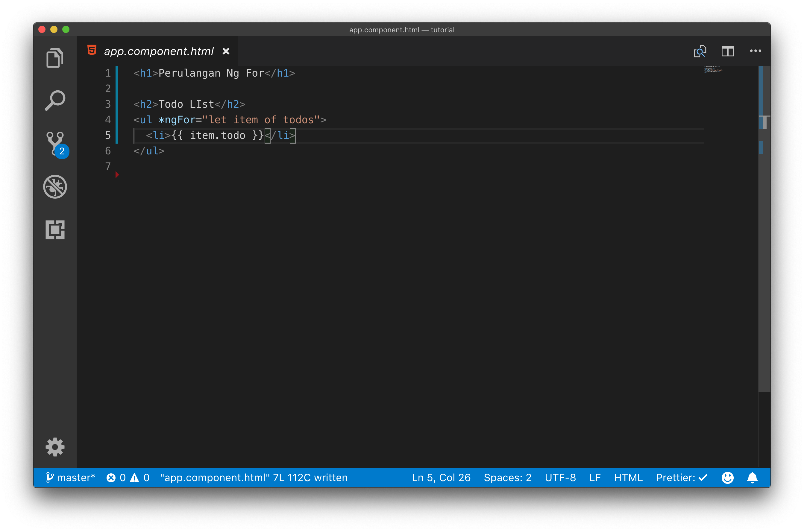Viewport: 804px width, 532px height.
Task: Click the master* git branch indicator
Action: tap(70, 477)
